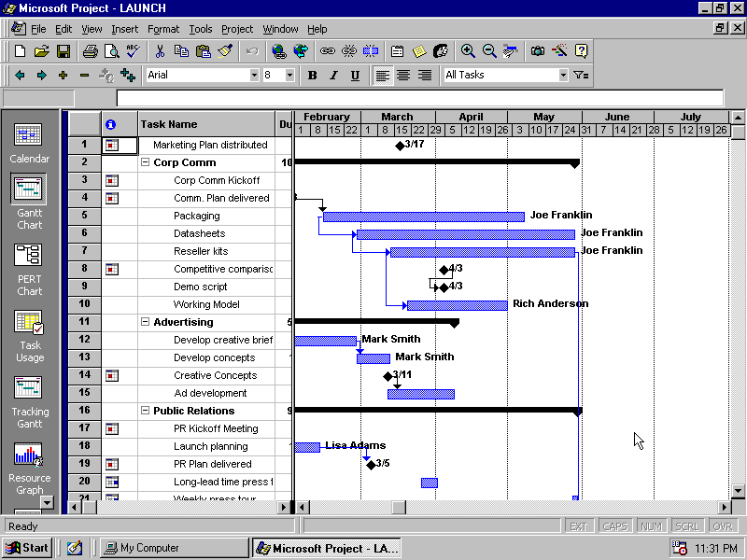Set text alignment to center
Image resolution: width=747 pixels, height=560 pixels.
click(403, 76)
